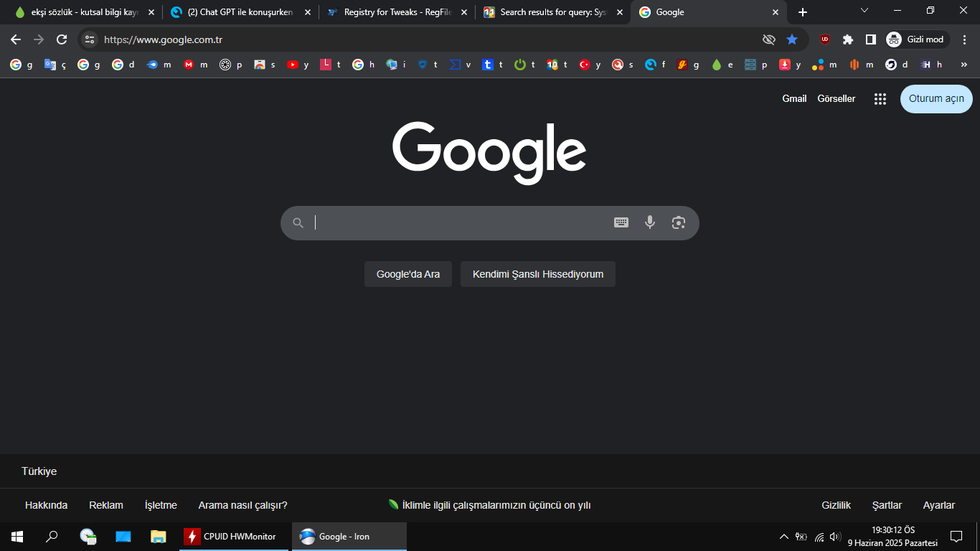This screenshot has width=980, height=551.
Task: Open the Windows Start menu
Action: click(x=17, y=536)
